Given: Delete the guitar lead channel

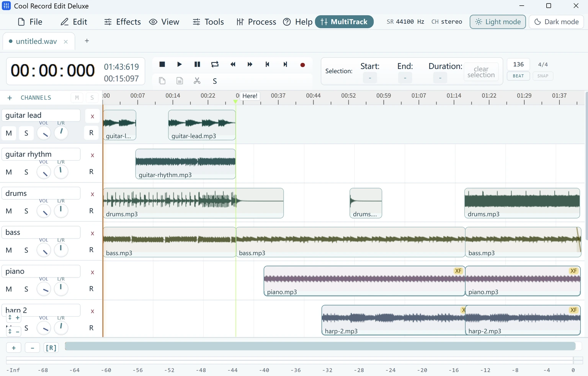Looking at the screenshot, I should [92, 116].
